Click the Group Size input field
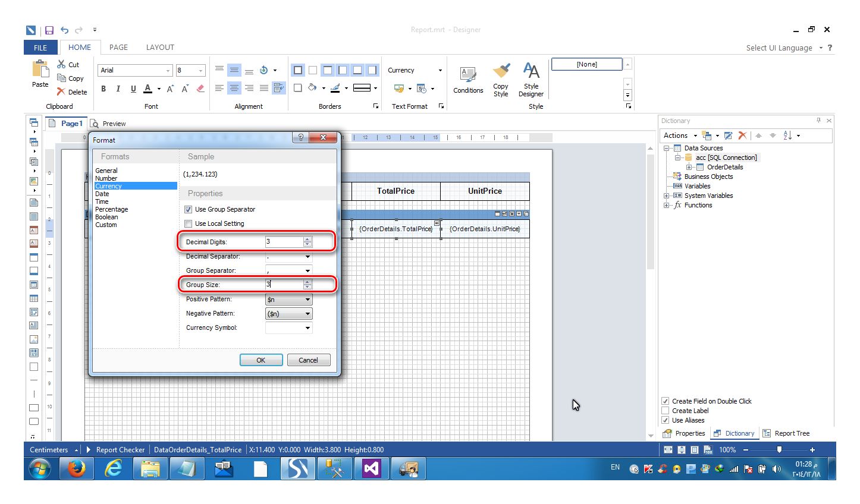 pyautogui.click(x=284, y=285)
